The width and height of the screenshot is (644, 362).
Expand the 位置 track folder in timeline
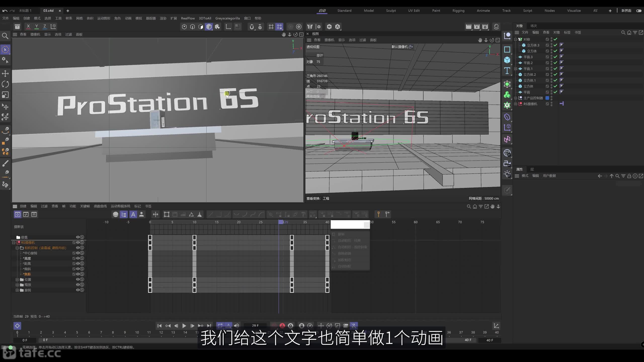pyautogui.click(x=17, y=280)
